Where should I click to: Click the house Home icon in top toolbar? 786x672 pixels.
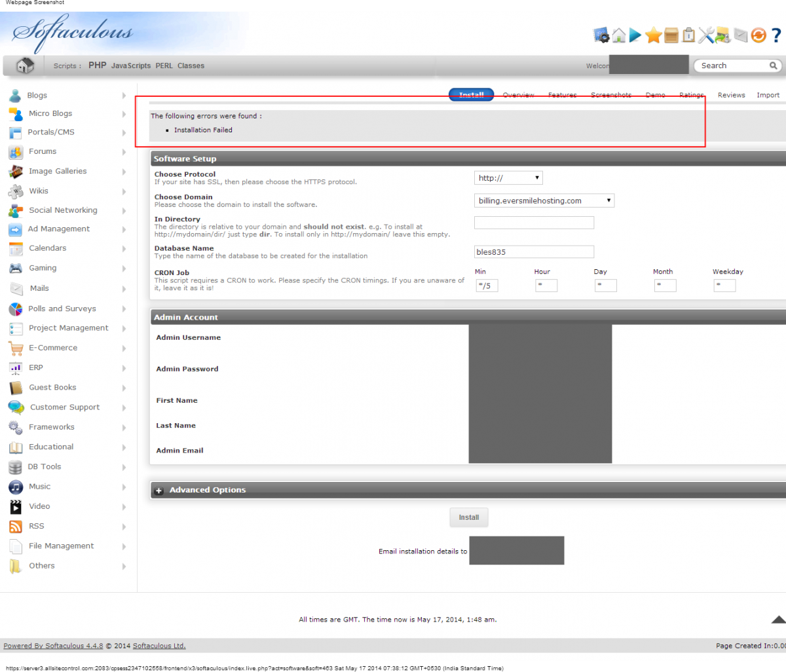[619, 35]
